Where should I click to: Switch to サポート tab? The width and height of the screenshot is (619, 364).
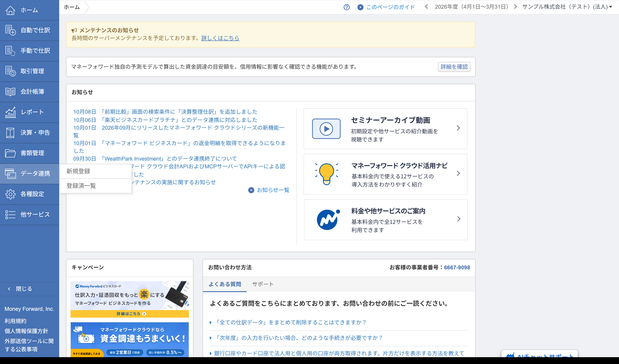[263, 284]
